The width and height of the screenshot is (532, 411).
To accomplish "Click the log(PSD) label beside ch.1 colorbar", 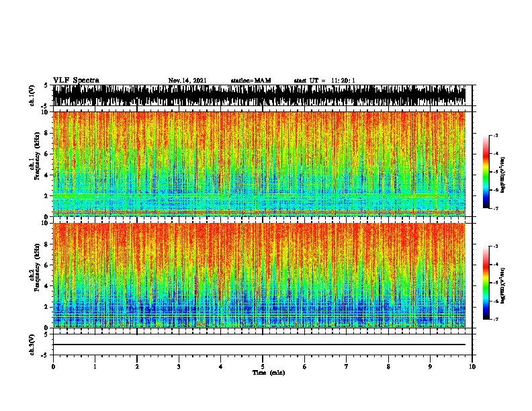I will pos(503,175).
